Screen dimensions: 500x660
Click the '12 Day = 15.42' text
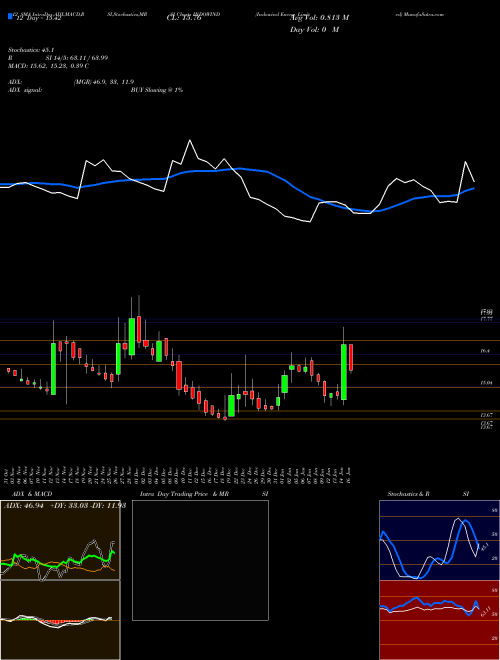pos(37,18)
